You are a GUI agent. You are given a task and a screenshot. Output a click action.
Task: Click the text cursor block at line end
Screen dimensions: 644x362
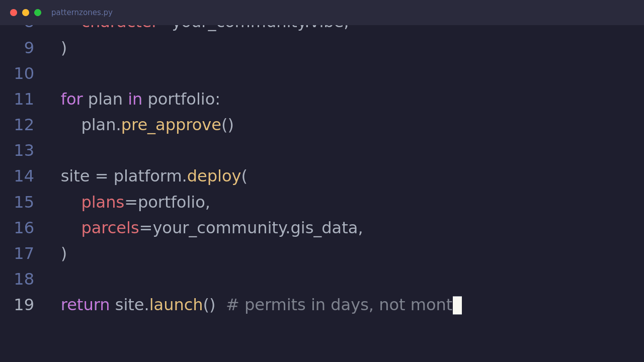point(457,305)
